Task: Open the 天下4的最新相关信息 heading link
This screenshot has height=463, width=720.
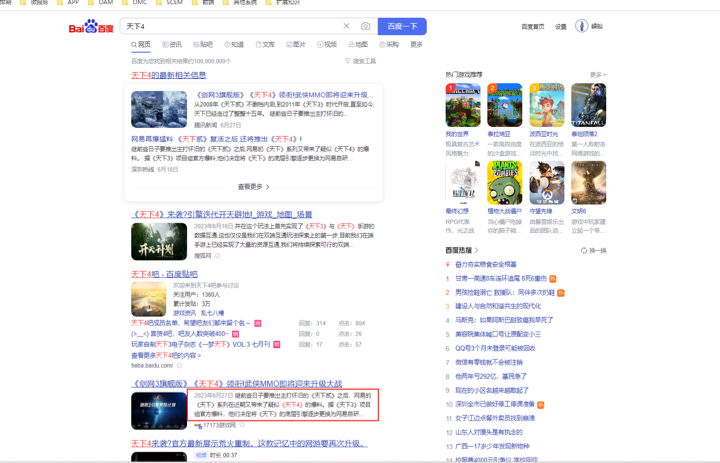Action: 169,75
